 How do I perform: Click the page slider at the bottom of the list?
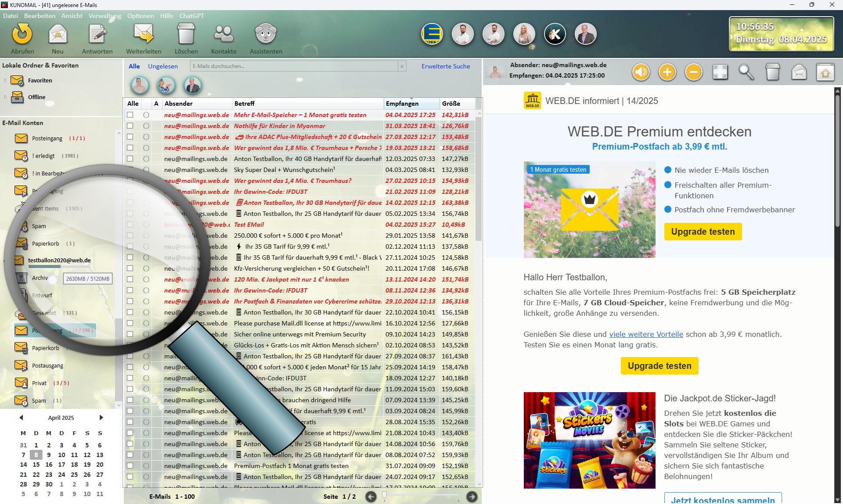coord(421,497)
